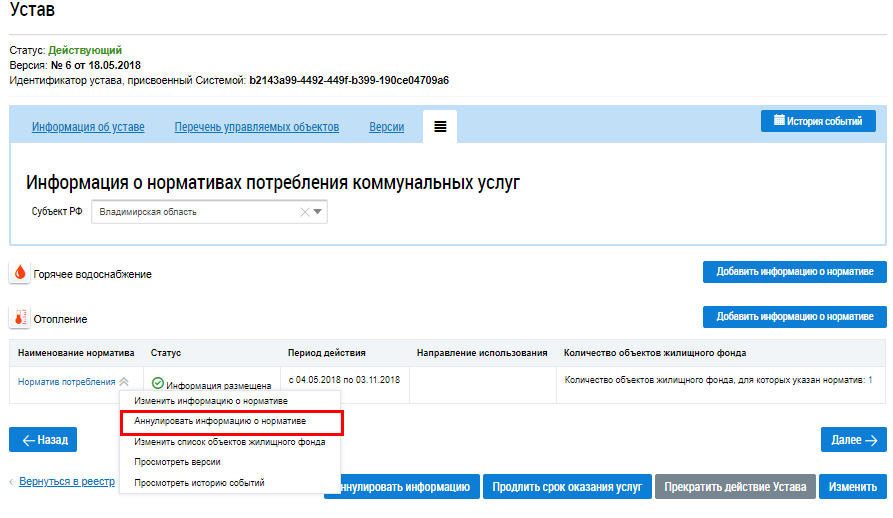Follow the Вернуться в реестр link

66,481
